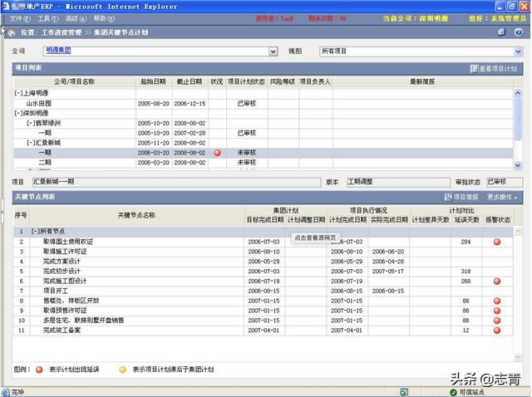Collapse the 汇景新城 tree node

31,143
